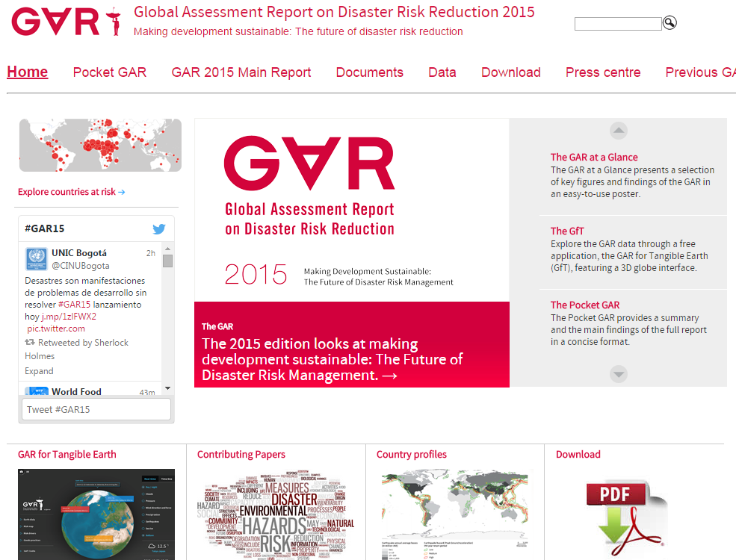Open the Home menu item
The width and height of the screenshot is (736, 560).
pyautogui.click(x=27, y=72)
